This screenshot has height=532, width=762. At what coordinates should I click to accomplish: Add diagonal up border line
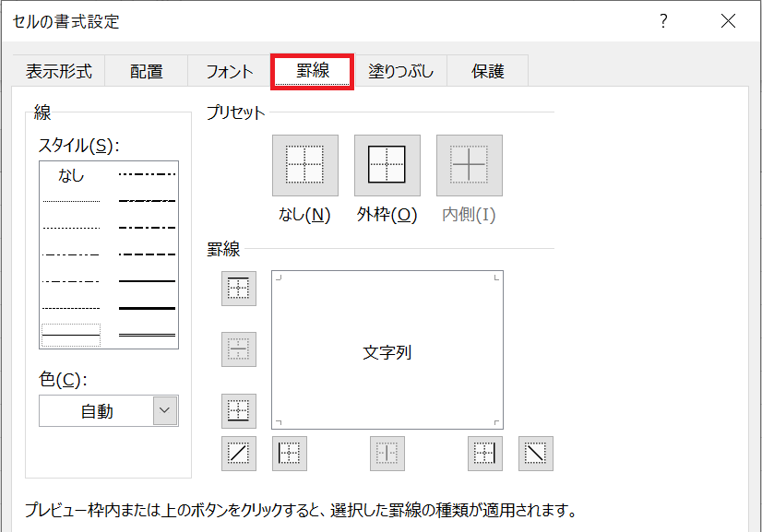(x=239, y=453)
